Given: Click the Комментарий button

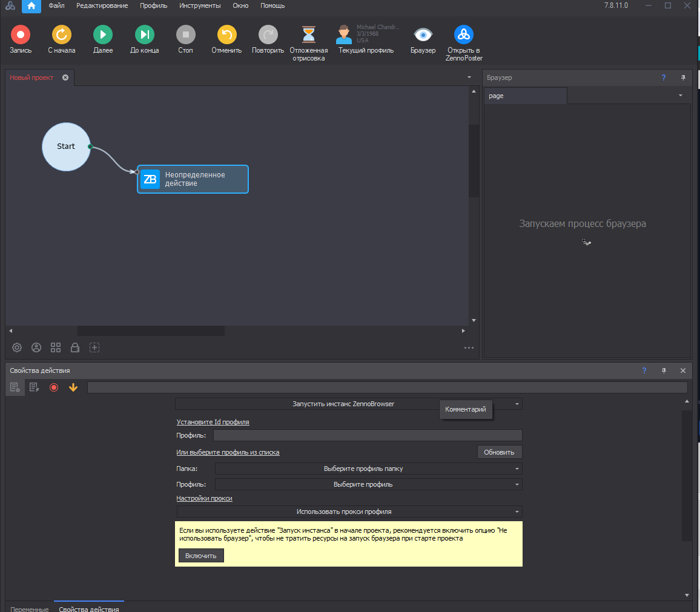Looking at the screenshot, I should pyautogui.click(x=466, y=409).
